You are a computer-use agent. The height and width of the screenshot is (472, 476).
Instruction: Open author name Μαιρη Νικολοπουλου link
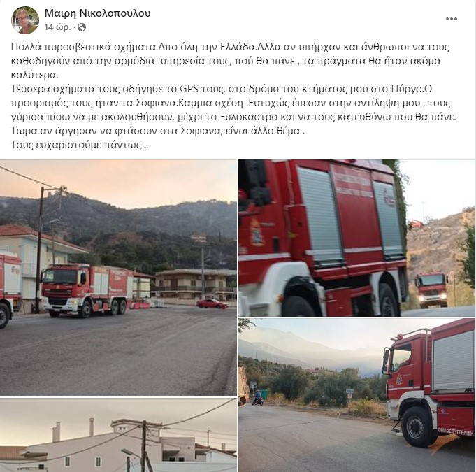[x=97, y=13]
